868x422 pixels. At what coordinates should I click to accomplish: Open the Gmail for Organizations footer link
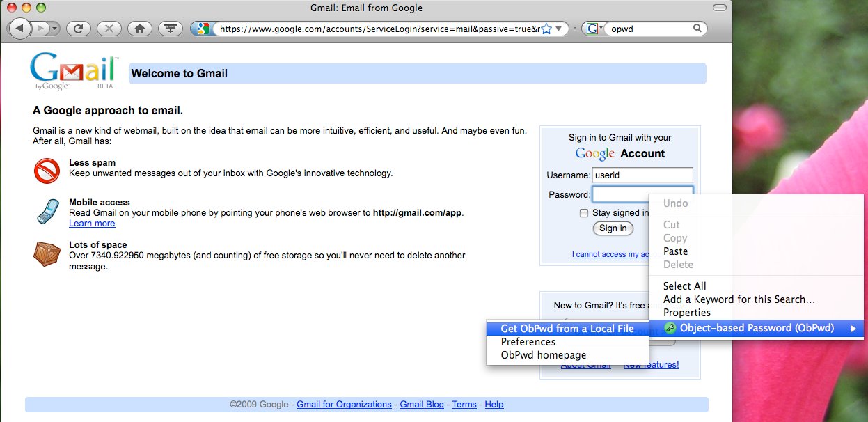coord(344,405)
